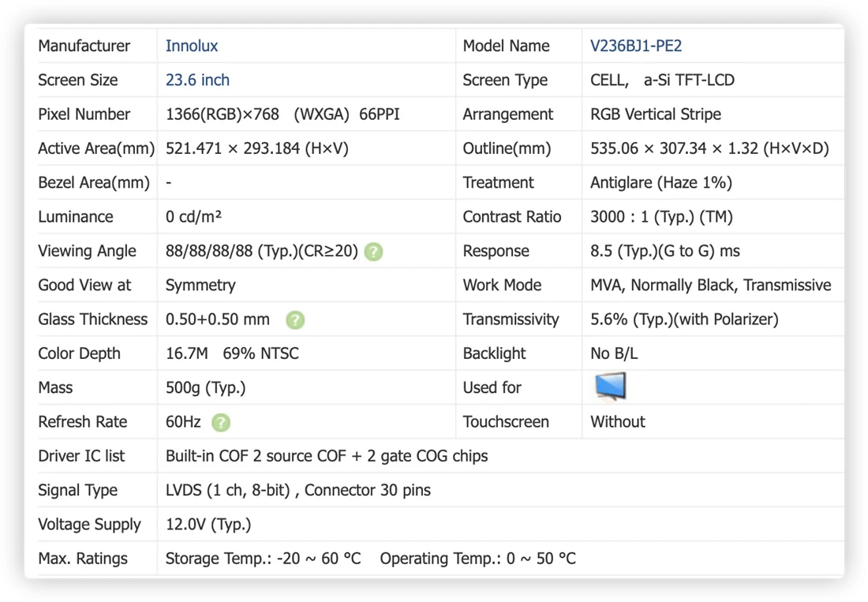Open the V236BJ1-PE2 model link

click(635, 46)
